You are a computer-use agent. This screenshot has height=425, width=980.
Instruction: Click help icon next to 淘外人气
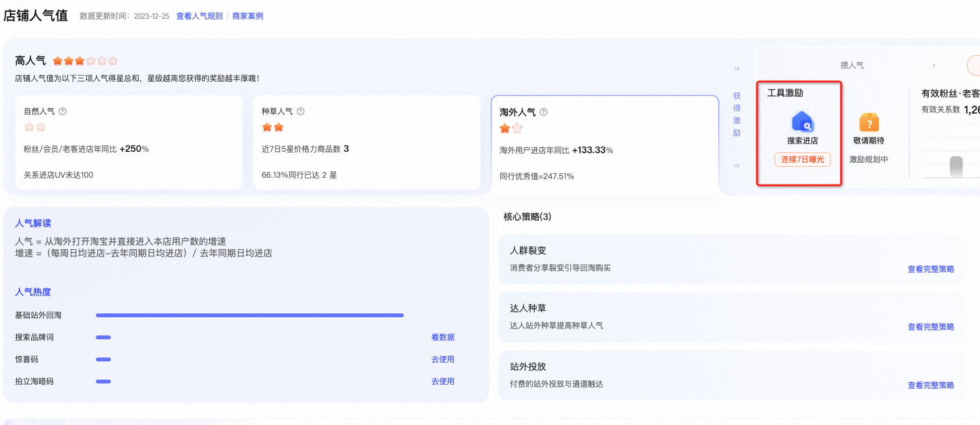(x=544, y=112)
